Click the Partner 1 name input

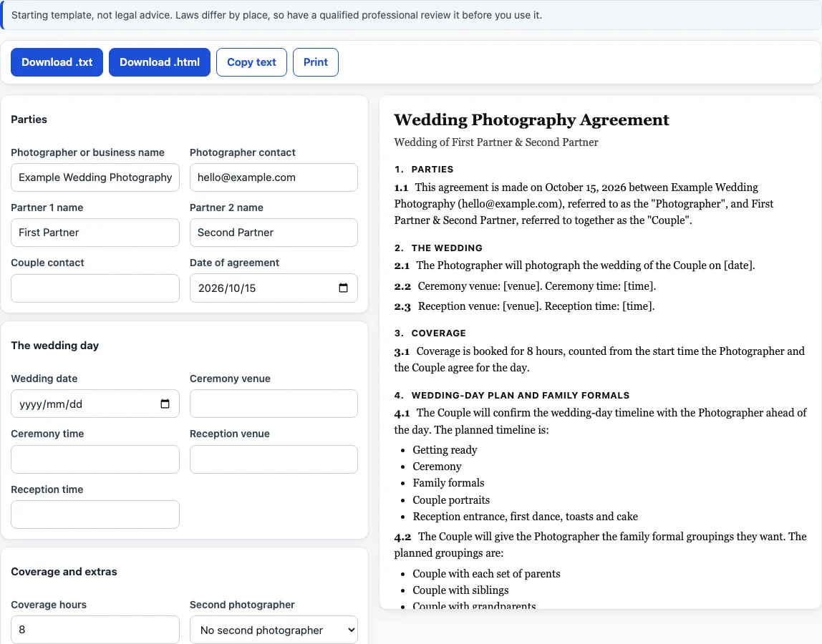(x=95, y=232)
